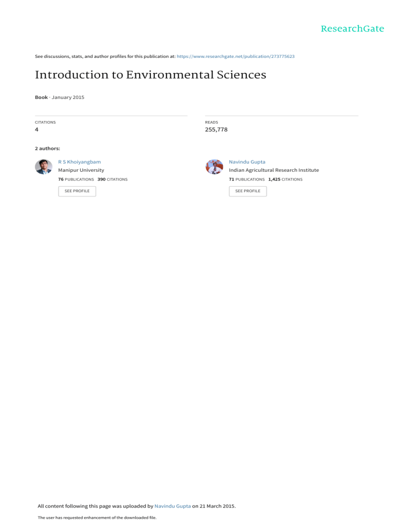The height and width of the screenshot is (532, 411).
Task: Click the Book publication type label
Action: tap(41, 97)
